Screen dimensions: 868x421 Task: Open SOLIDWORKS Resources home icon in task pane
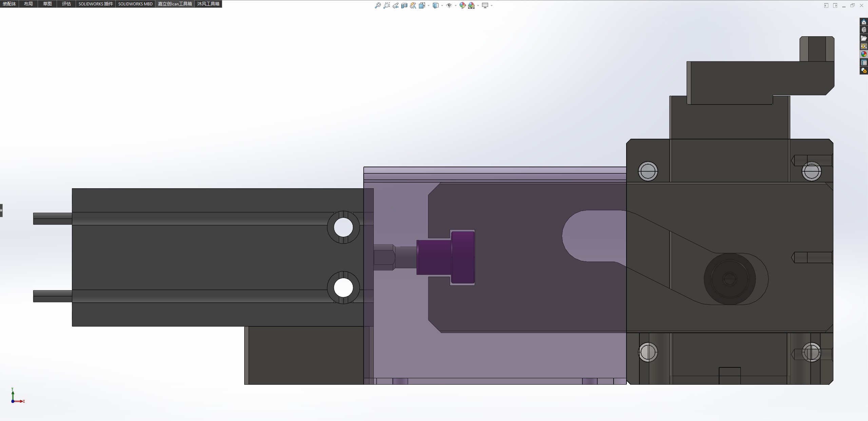click(x=864, y=22)
